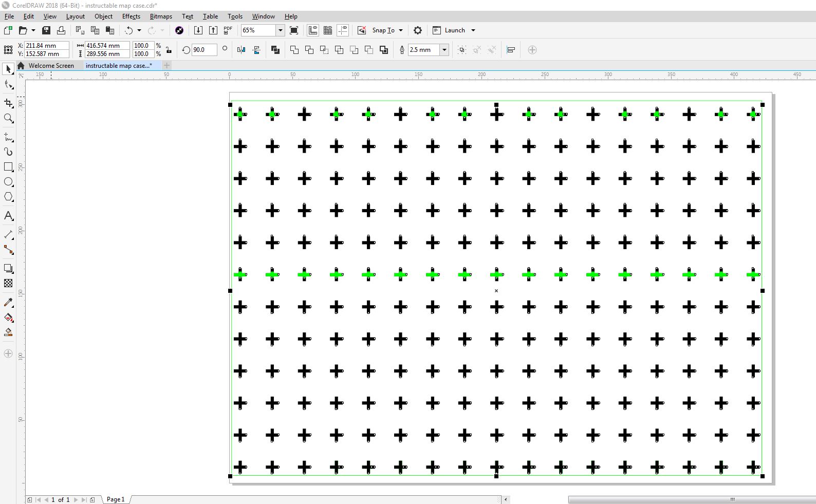Expand the Undo history dropdown
The width and height of the screenshot is (816, 504).
(139, 30)
